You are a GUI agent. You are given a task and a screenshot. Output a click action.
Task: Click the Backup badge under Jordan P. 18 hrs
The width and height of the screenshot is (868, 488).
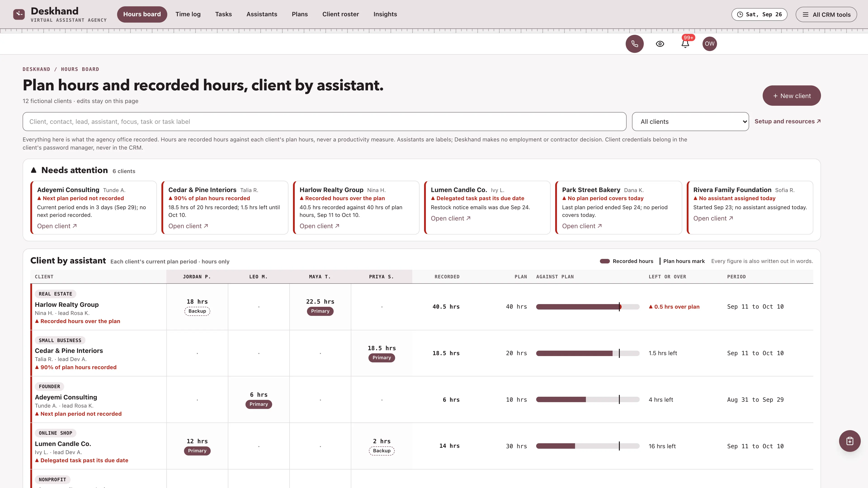pyautogui.click(x=197, y=311)
